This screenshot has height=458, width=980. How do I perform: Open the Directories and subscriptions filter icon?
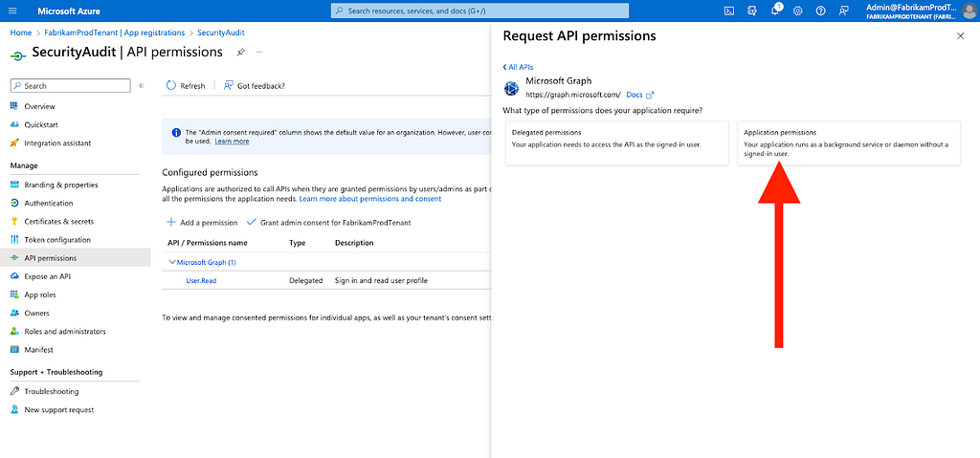pos(752,11)
